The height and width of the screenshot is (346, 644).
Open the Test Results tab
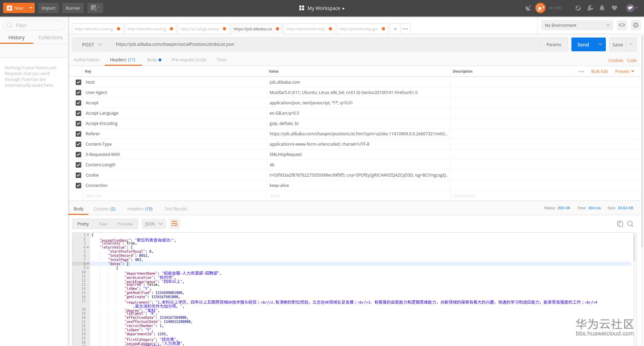(176, 209)
